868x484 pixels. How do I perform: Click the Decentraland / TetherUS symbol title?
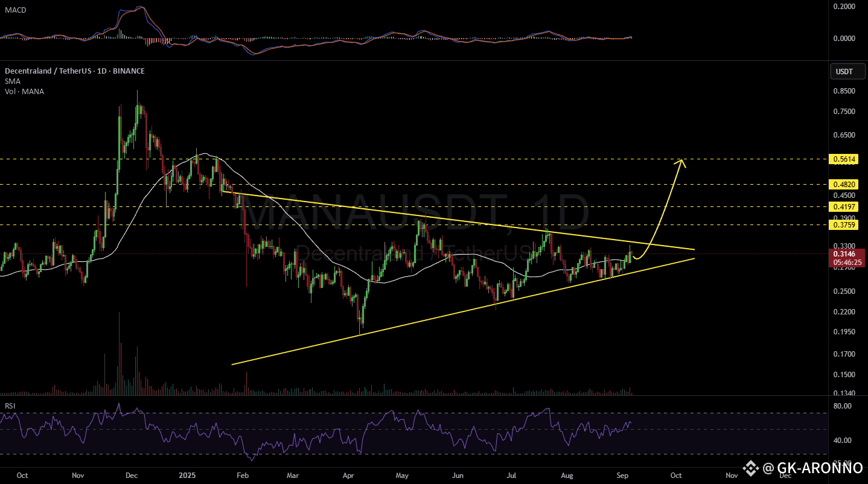[x=74, y=71]
